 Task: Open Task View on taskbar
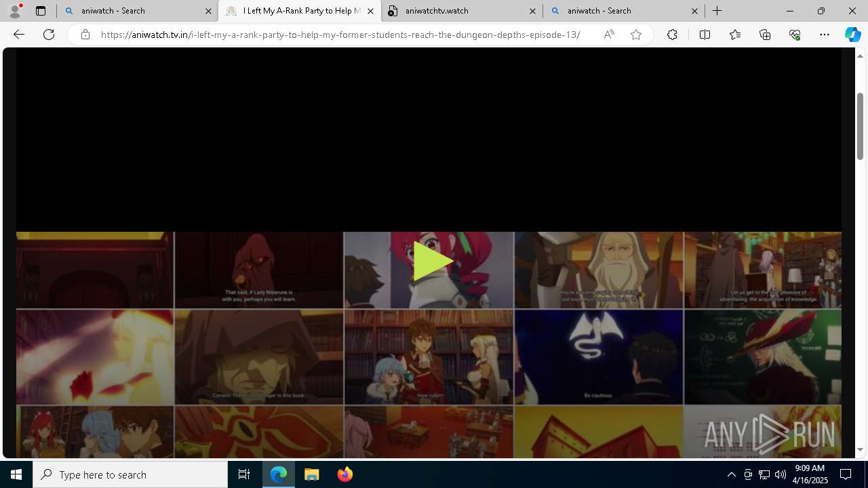coord(244,474)
